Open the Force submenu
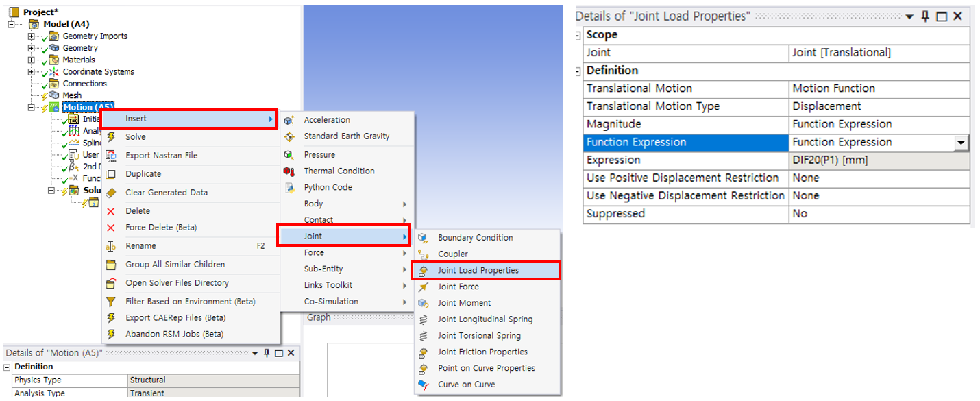Image resolution: width=980 pixels, height=401 pixels. click(347, 253)
